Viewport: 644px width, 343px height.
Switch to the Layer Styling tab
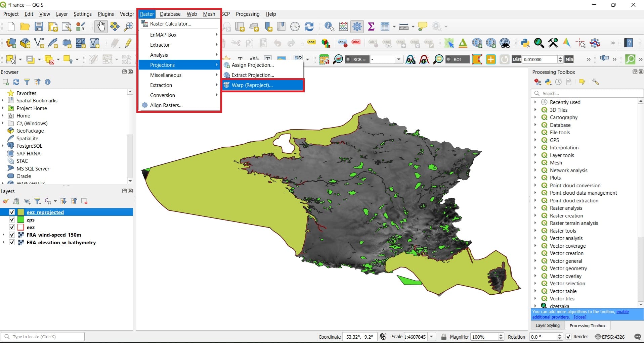coord(548,326)
